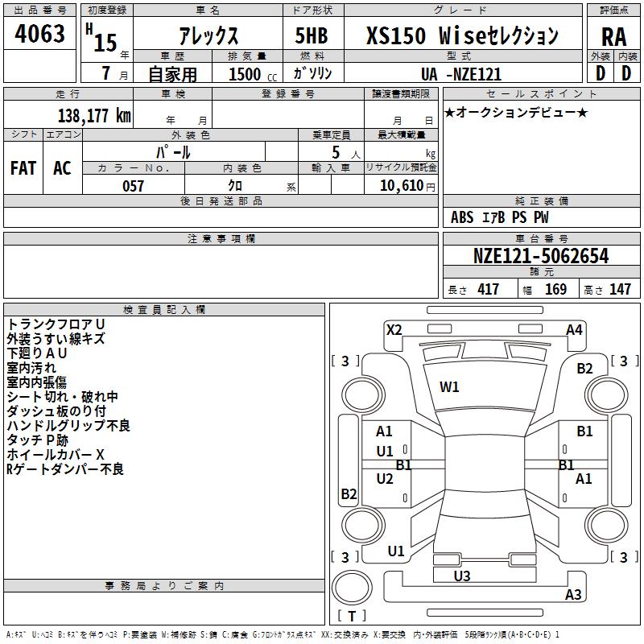Click the X2 damage mark on front bumper

tap(394, 330)
